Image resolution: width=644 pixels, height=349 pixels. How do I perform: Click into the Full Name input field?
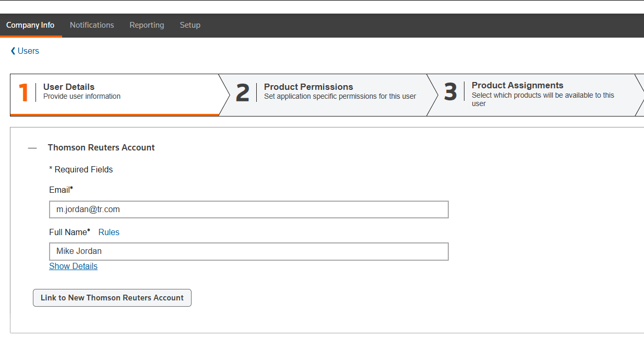[248, 251]
